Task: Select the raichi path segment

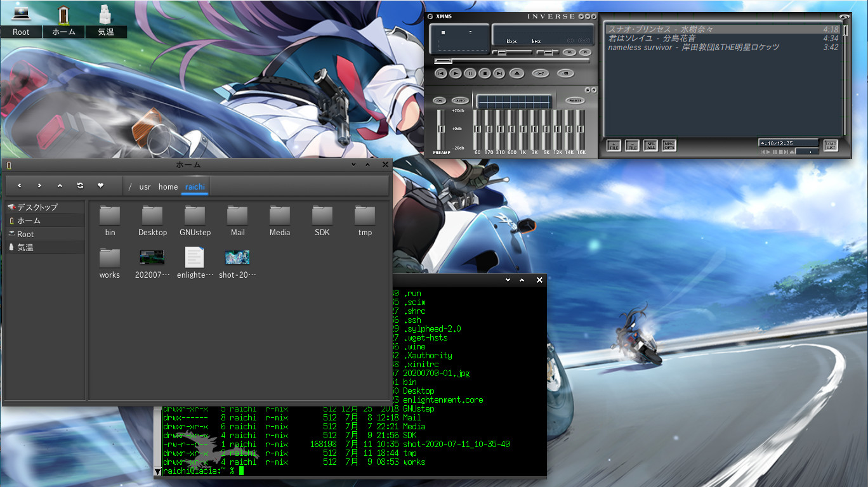Action: [x=195, y=187]
